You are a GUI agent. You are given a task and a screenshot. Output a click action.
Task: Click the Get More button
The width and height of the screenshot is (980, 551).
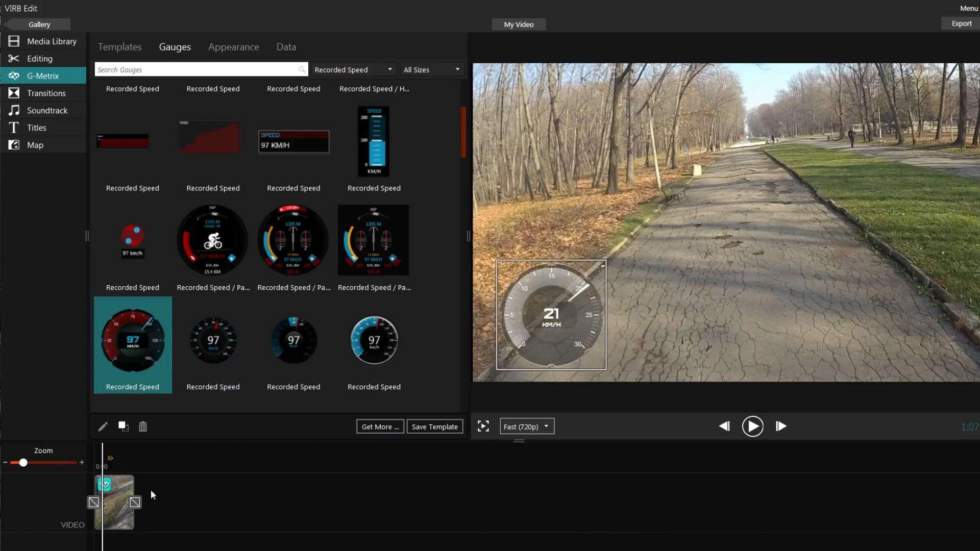coord(380,426)
